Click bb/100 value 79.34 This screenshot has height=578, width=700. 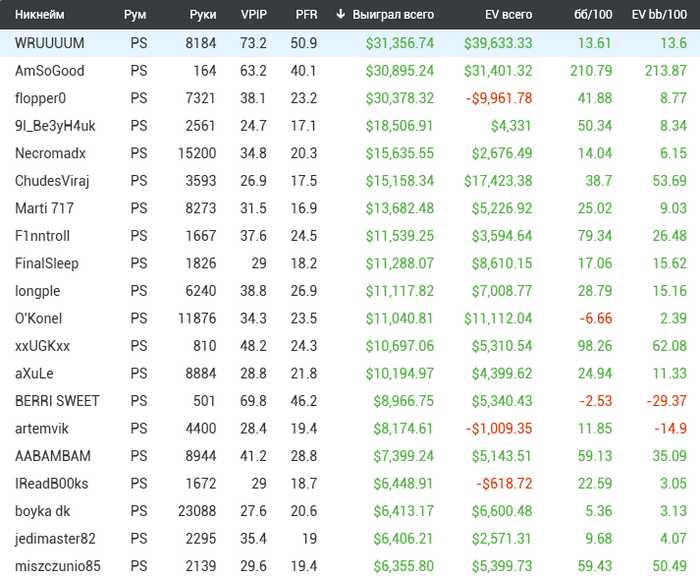(595, 236)
